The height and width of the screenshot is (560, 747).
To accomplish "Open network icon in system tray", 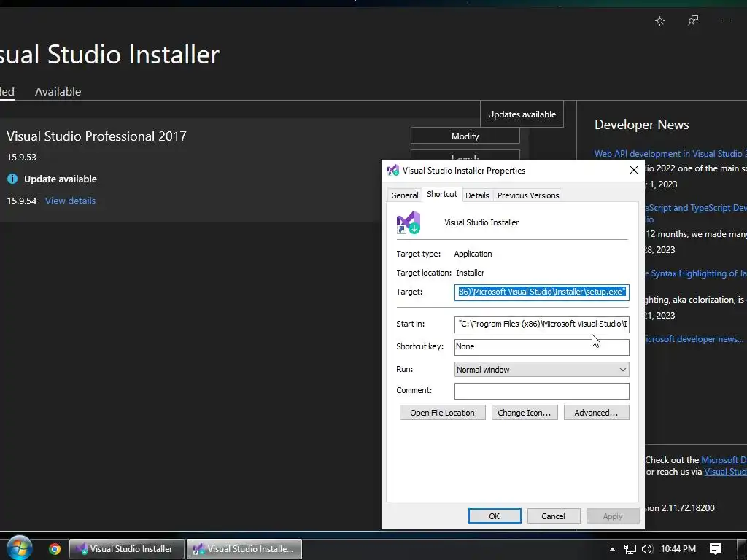I will 630,549.
